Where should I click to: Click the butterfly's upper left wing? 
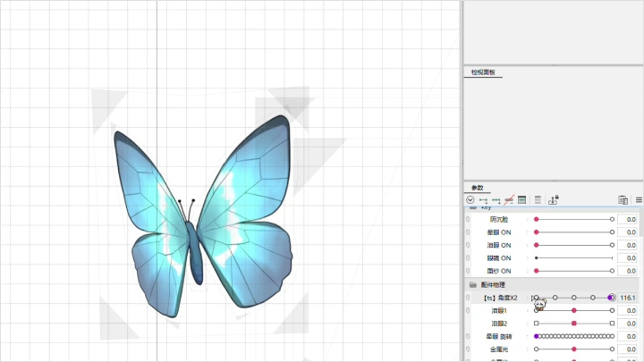pyautogui.click(x=148, y=185)
